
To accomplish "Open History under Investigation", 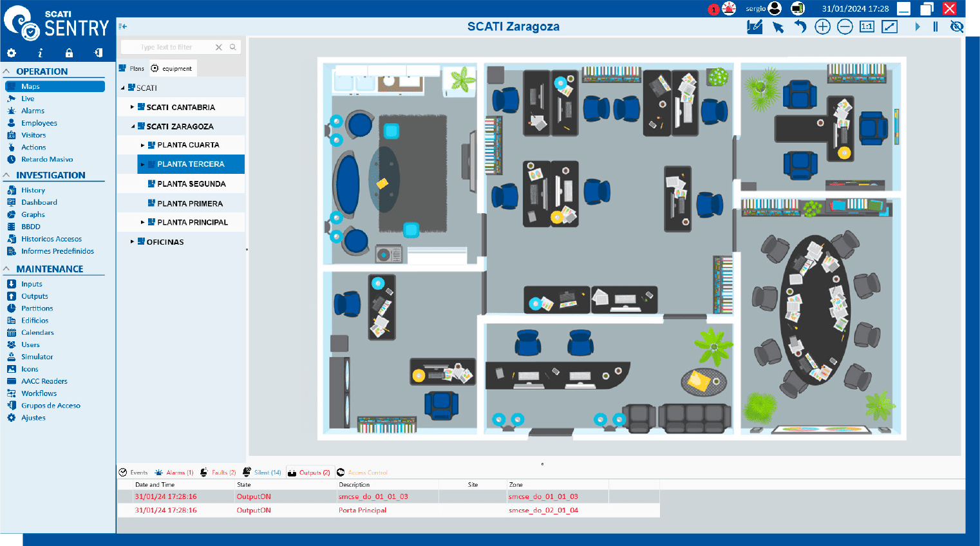I will 33,190.
